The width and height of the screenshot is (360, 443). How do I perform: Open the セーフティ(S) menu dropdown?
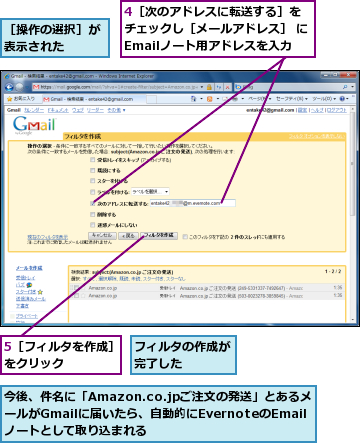292,99
